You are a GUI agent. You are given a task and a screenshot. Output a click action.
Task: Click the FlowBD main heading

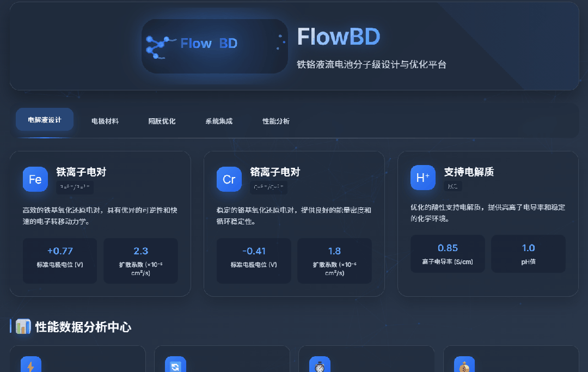[338, 37]
